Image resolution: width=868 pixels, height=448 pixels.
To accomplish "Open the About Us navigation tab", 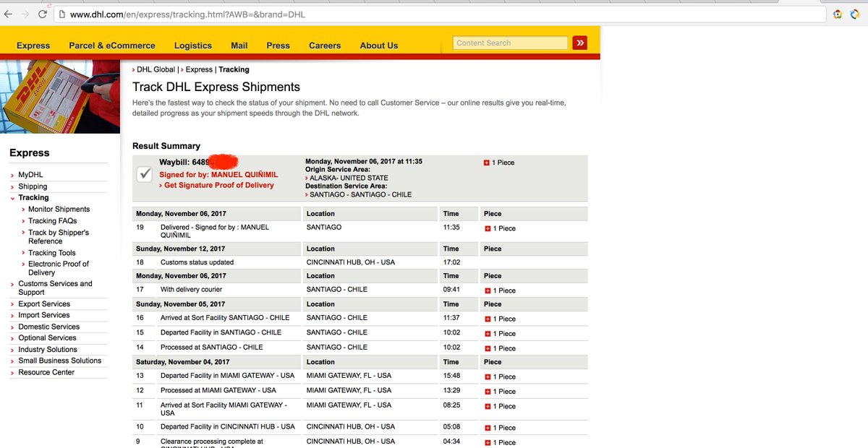I will (x=379, y=46).
